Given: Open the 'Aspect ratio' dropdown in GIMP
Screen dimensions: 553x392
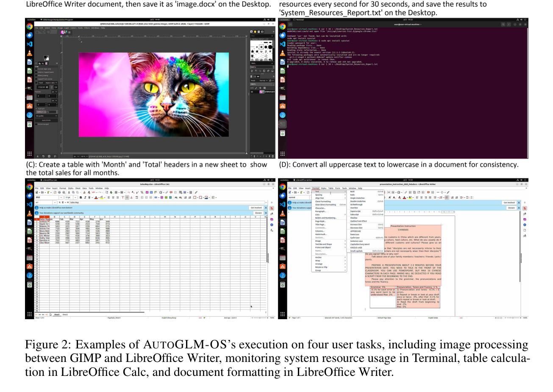Looking at the screenshot, I should [51, 83].
